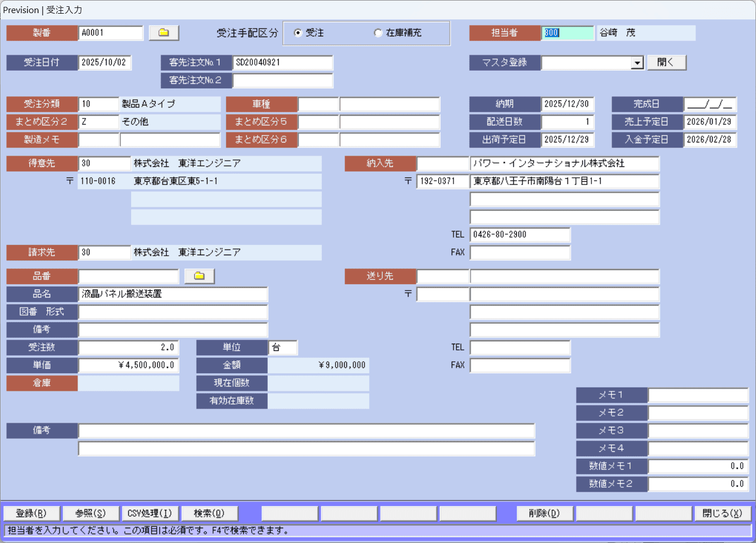
Task: Open 参照(S) in the bottom bar
Action: pos(91,513)
